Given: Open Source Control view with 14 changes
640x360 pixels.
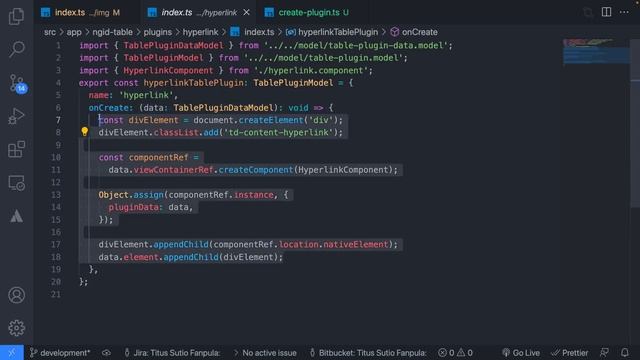Looking at the screenshot, I should coord(17,83).
